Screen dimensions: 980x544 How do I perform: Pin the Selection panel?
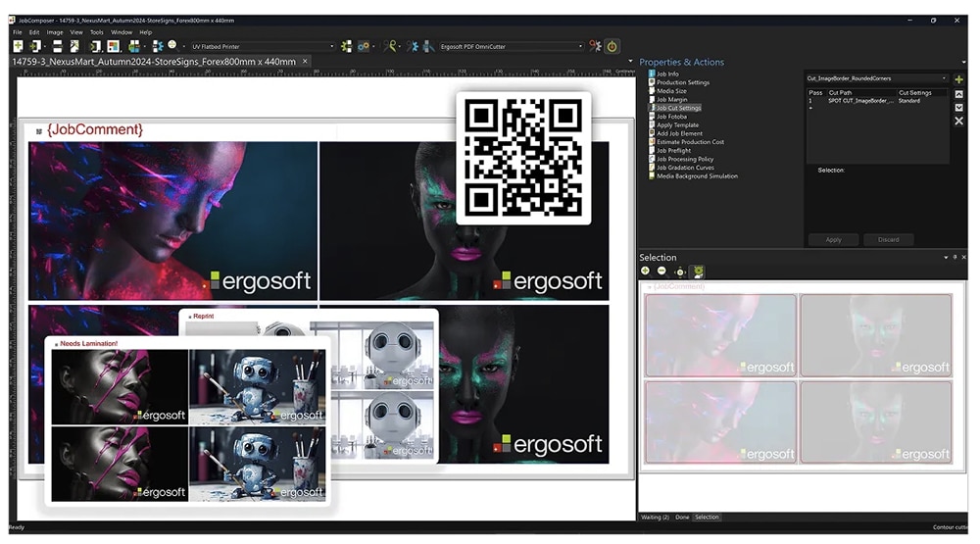(955, 257)
